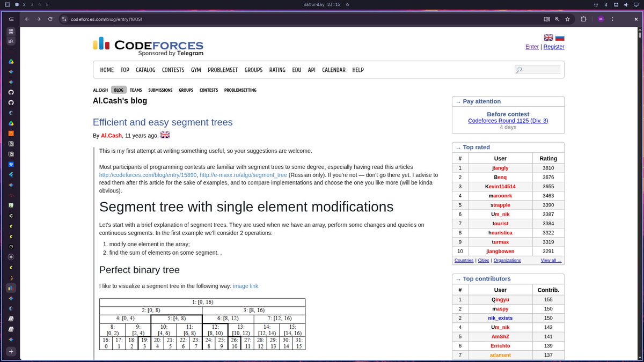The image size is (644, 362).
Task: Open the Bluetooth tray icon
Action: click(606, 4)
